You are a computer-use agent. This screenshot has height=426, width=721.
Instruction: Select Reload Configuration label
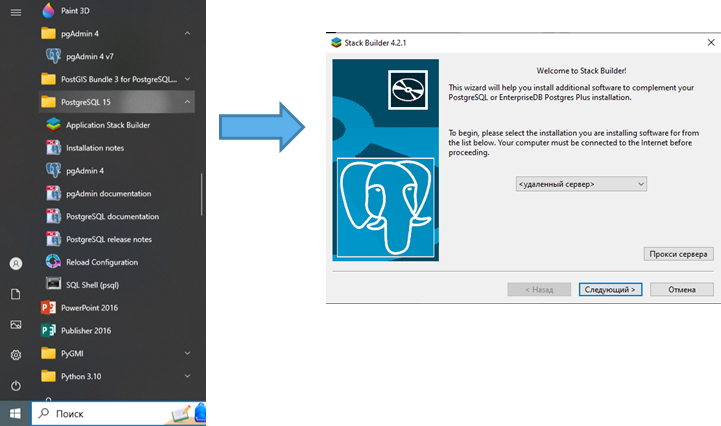click(102, 262)
